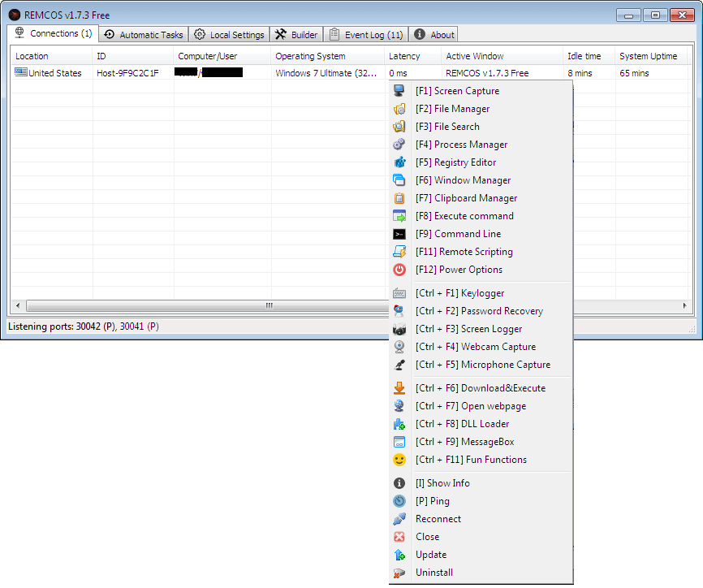Click the Uninstall icon

click(399, 573)
